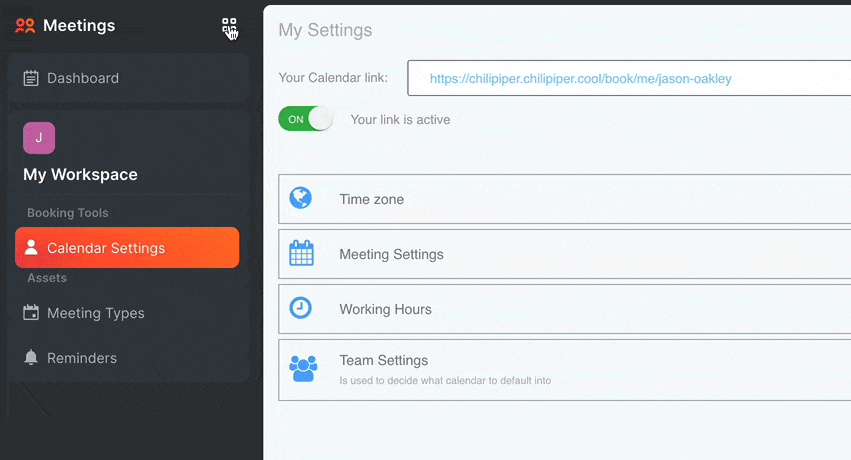Open Calendar Settings in sidebar
Screen dimensions: 851x460
[x=127, y=247]
